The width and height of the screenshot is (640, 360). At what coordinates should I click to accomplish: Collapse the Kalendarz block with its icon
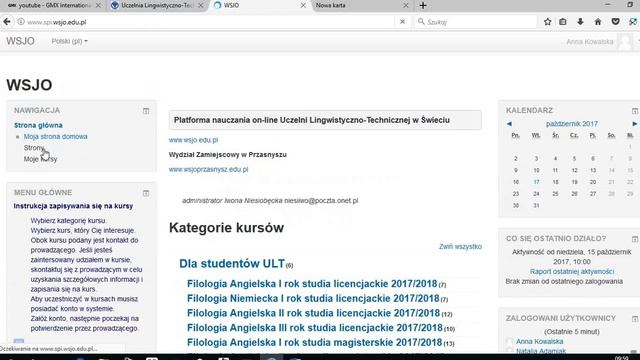[635, 111]
